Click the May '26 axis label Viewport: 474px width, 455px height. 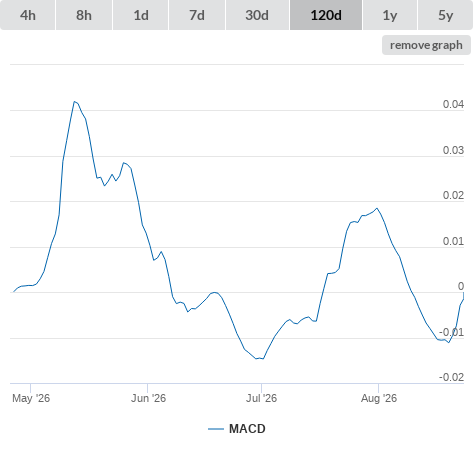click(x=31, y=398)
